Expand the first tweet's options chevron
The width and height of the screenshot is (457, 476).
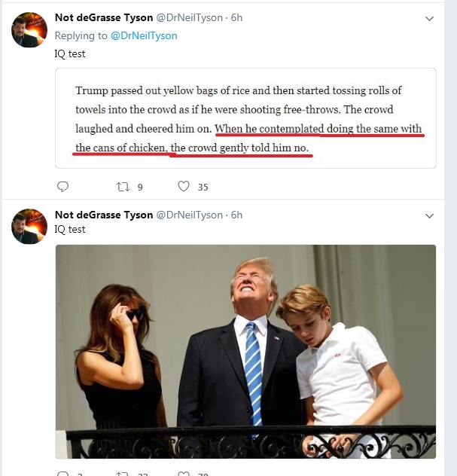tap(429, 18)
